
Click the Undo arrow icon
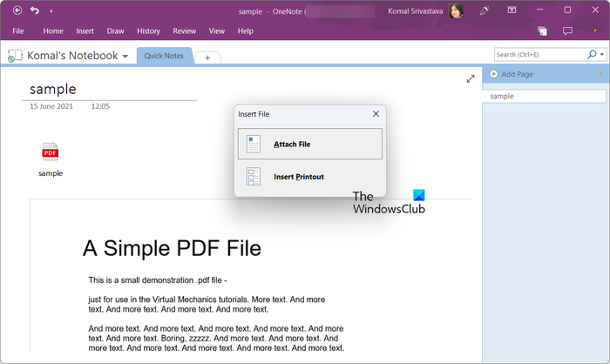pyautogui.click(x=35, y=10)
